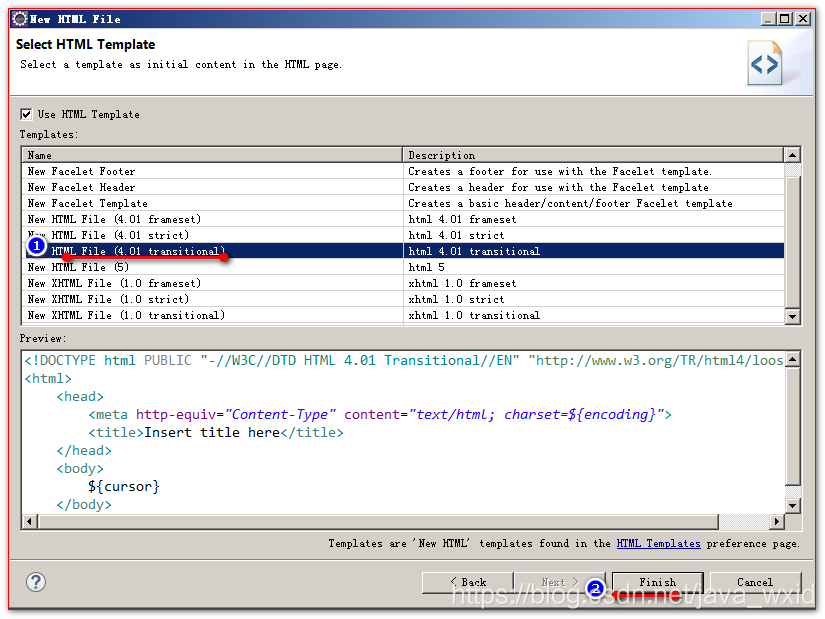This screenshot has height=619, width=825.
Task: Select New XHTML File (1.0 transitional) row
Action: (403, 315)
